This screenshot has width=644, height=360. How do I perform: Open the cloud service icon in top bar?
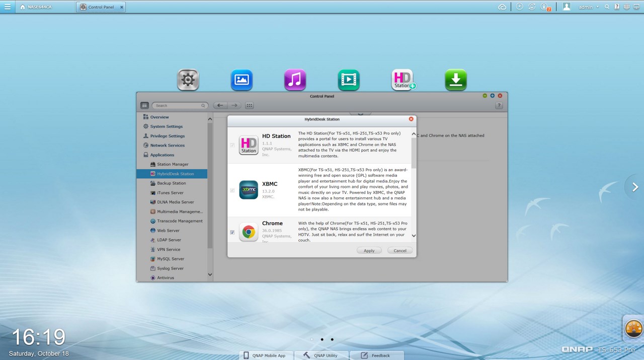tap(502, 7)
